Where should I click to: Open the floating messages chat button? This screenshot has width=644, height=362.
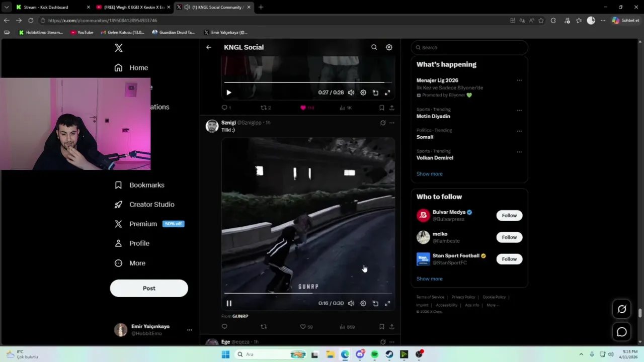(622, 332)
